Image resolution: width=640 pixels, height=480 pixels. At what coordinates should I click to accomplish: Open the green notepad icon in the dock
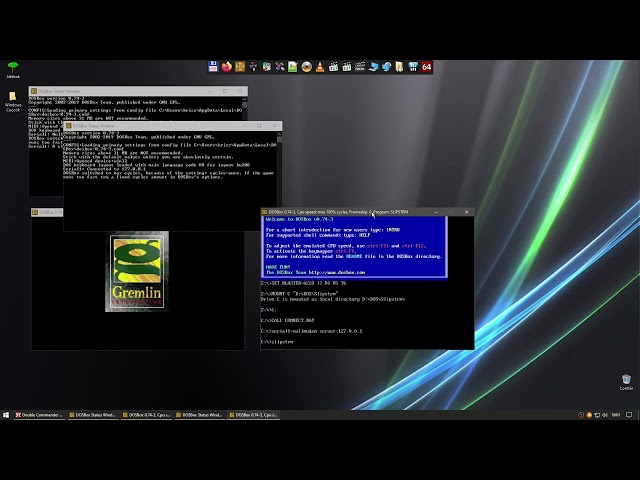[293, 67]
